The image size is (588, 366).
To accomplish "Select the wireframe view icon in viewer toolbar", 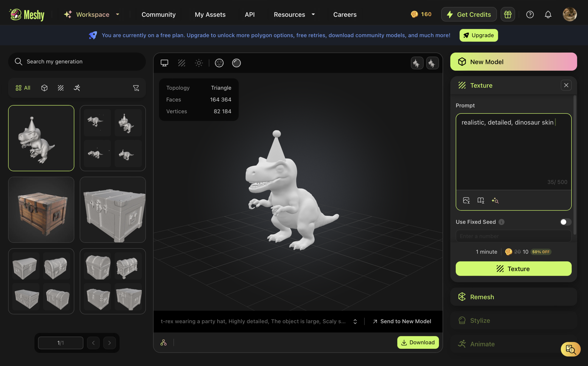I will coord(219,63).
